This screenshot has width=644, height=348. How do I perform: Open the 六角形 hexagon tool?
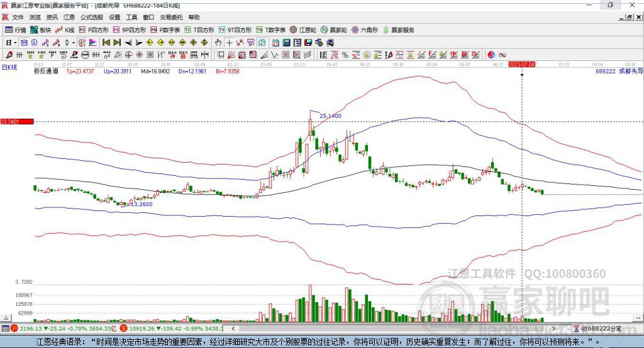tap(365, 30)
